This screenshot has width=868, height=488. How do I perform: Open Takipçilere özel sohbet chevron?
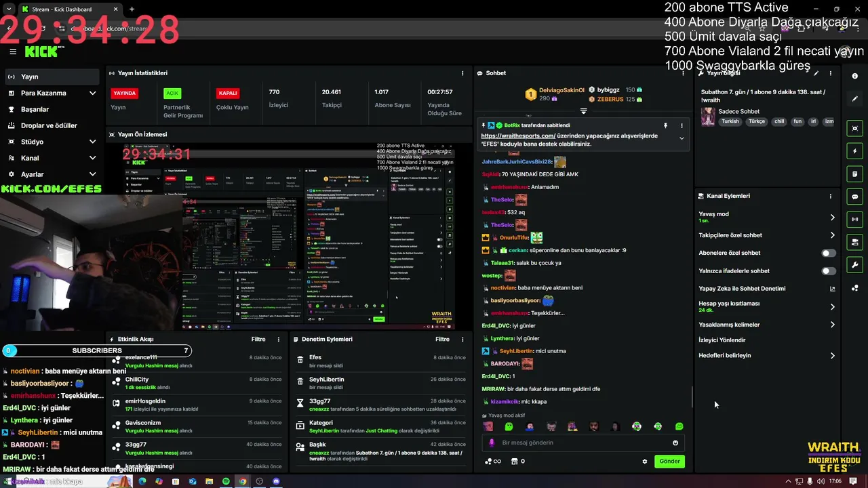click(833, 235)
